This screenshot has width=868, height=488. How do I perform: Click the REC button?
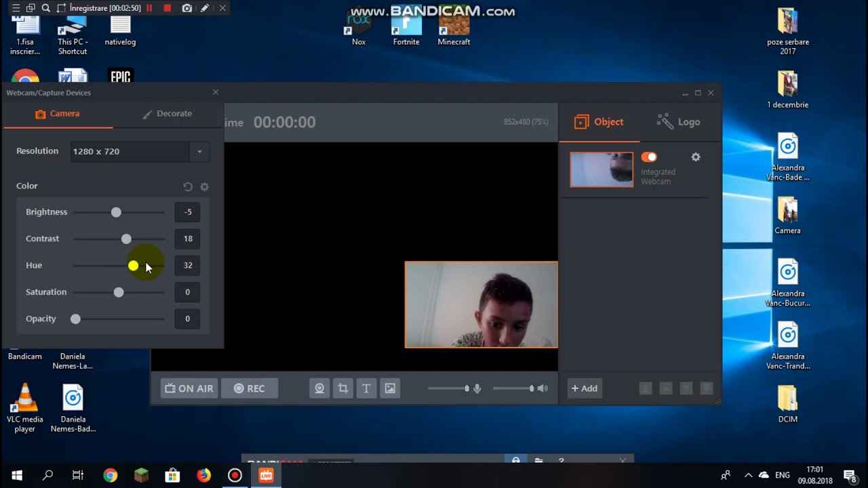pos(249,388)
